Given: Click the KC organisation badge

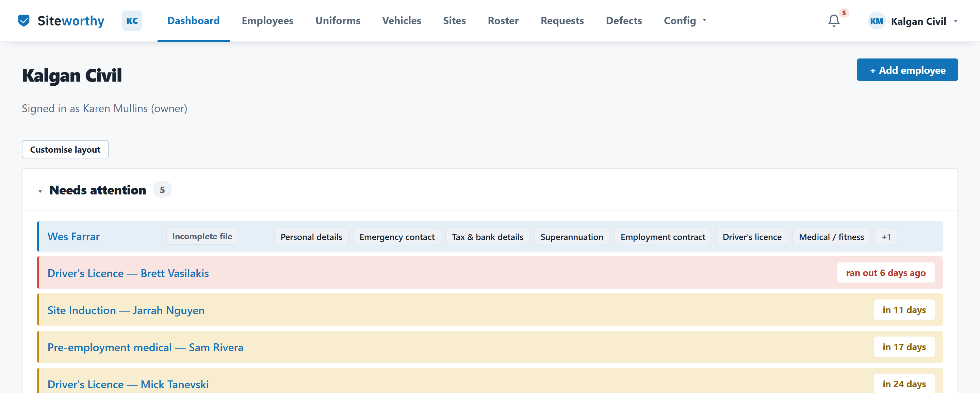Looking at the screenshot, I should pos(132,20).
